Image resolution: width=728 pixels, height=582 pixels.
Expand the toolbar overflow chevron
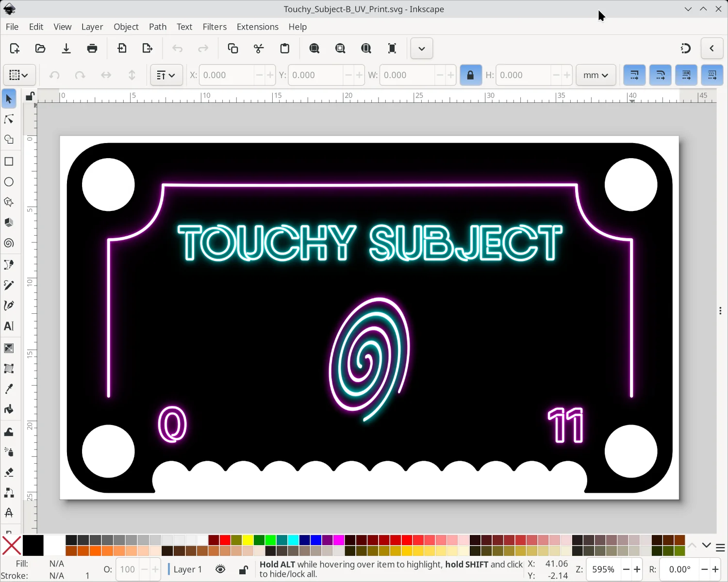pos(421,48)
